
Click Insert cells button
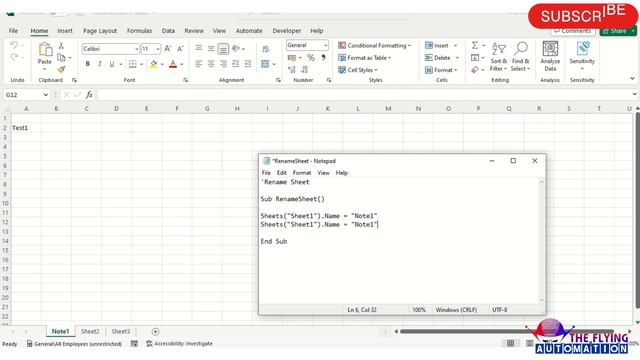click(x=437, y=45)
